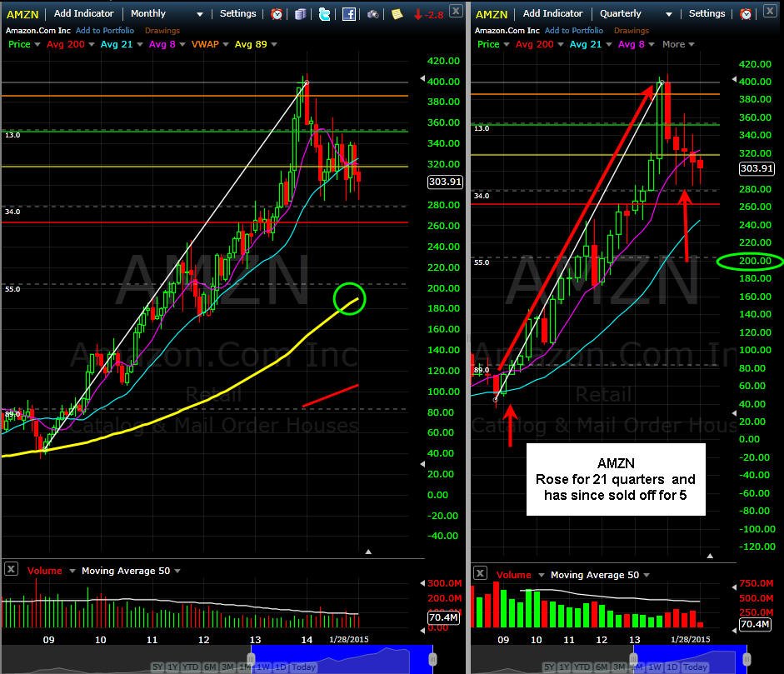Grab right range slider handle on Monthly chart
The height and width of the screenshot is (674, 784).
(433, 660)
